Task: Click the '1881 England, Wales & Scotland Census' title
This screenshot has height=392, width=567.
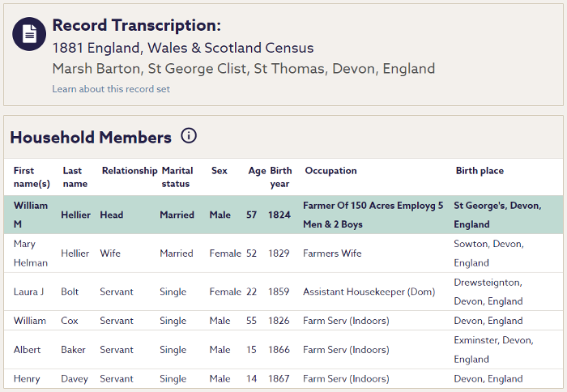Action: 182,48
